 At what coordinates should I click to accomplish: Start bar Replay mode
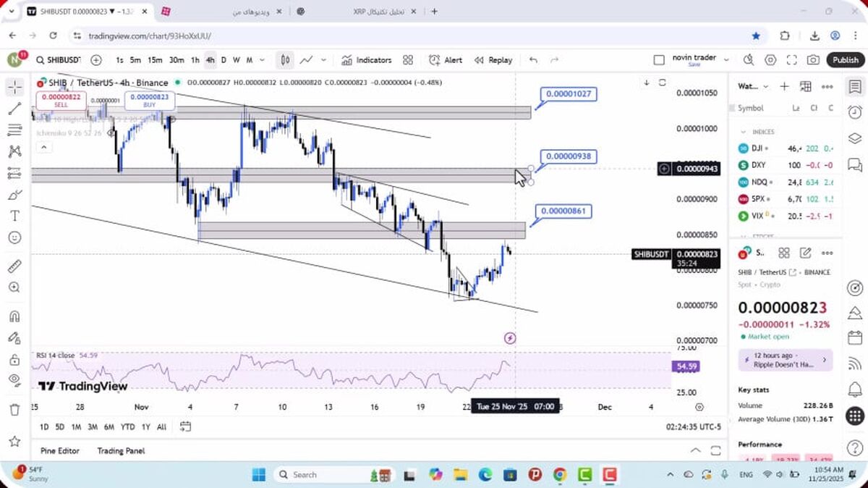493,60
